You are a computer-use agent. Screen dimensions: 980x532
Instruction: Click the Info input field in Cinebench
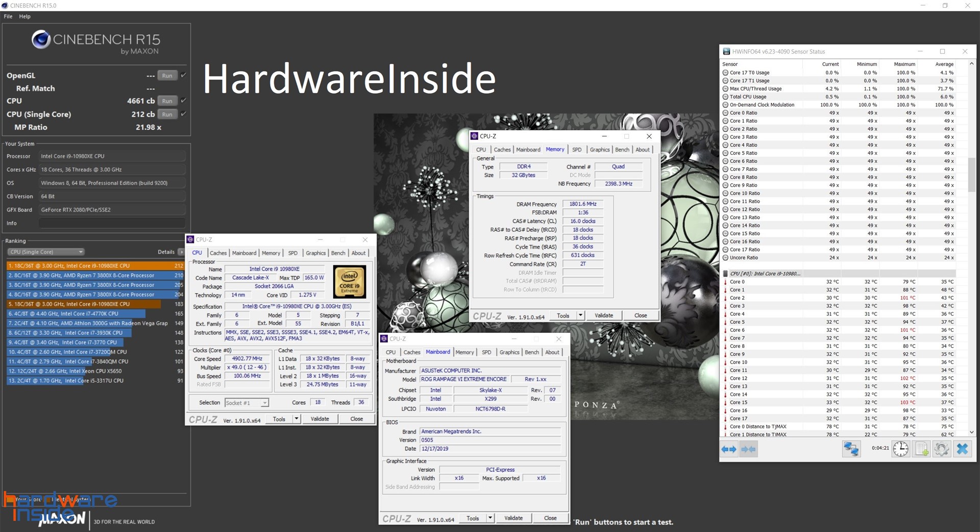(x=111, y=223)
